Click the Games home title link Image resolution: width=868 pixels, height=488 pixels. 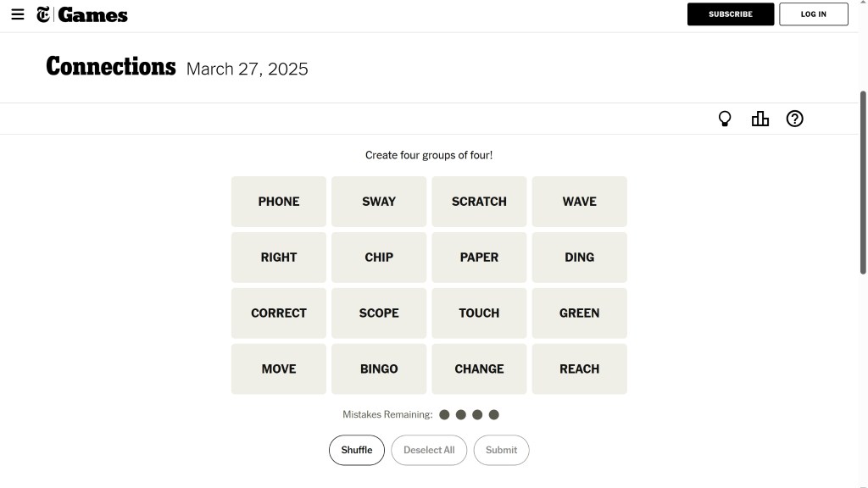click(92, 14)
